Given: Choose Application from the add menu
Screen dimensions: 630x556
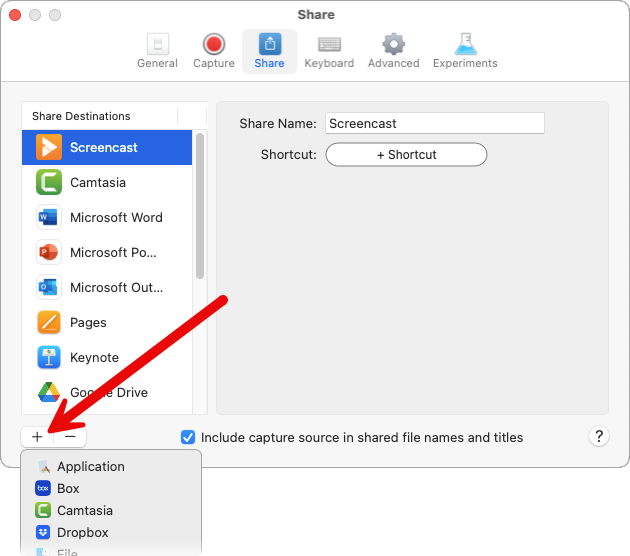Looking at the screenshot, I should click(x=90, y=467).
